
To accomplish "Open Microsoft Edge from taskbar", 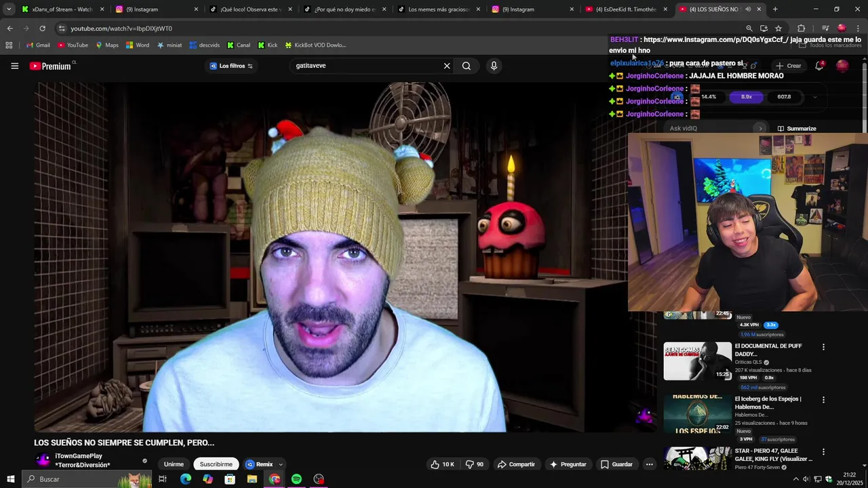I will [186, 479].
